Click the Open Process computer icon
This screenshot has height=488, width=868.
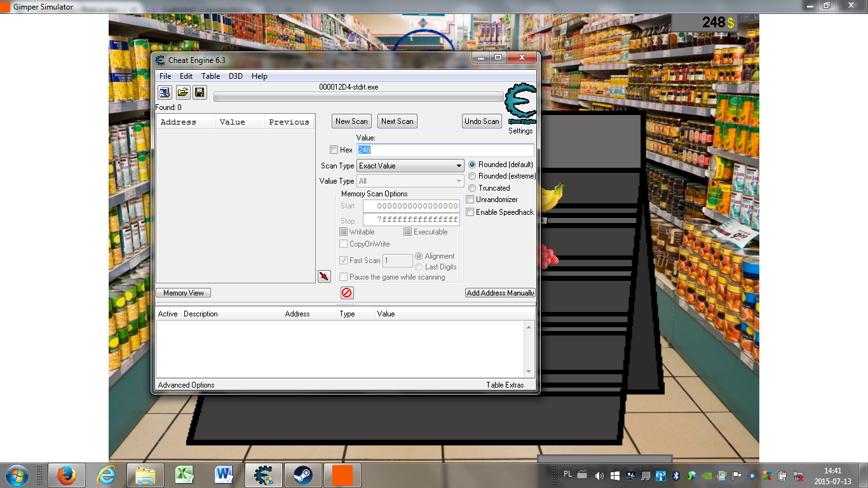pos(165,92)
